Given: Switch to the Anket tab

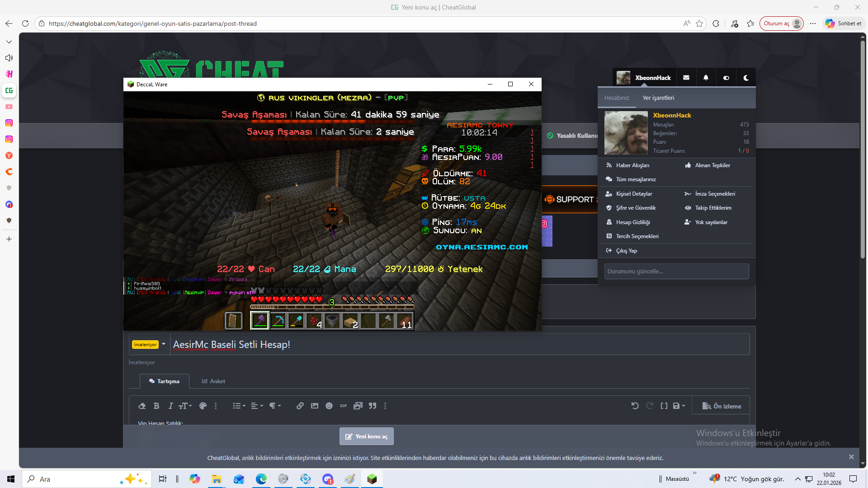Looking at the screenshot, I should 213,381.
